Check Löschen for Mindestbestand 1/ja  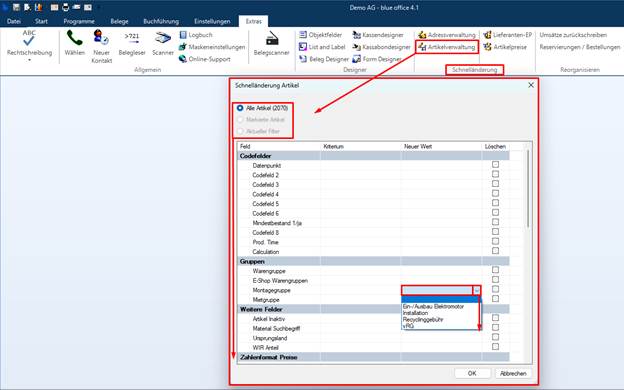(495, 222)
